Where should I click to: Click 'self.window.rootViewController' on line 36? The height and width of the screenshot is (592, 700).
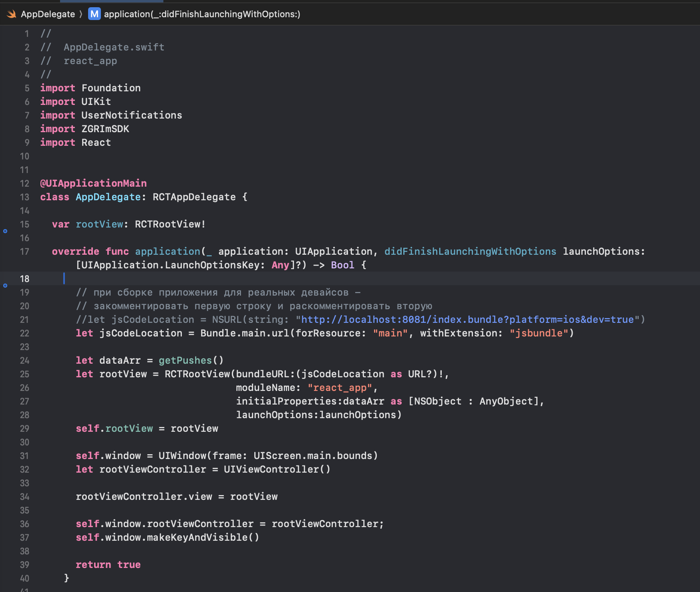coord(165,524)
